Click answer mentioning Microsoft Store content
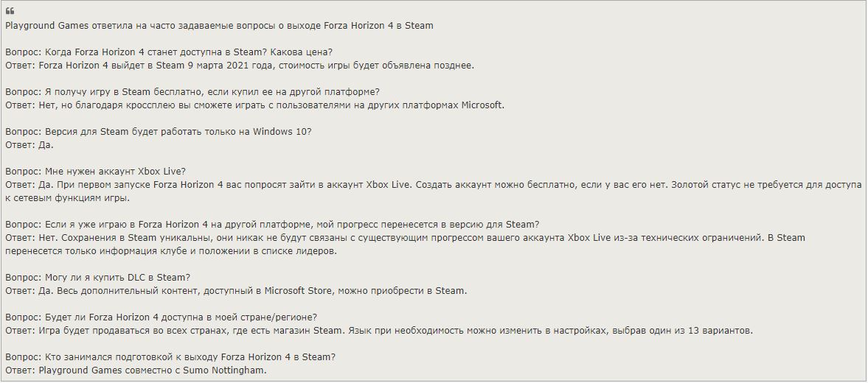 point(237,291)
